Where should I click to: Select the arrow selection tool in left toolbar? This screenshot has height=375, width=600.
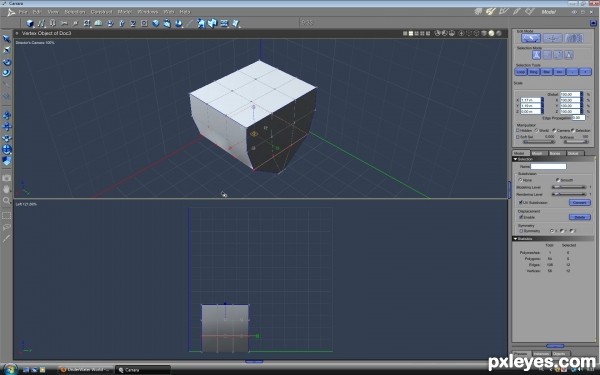coord(7,39)
